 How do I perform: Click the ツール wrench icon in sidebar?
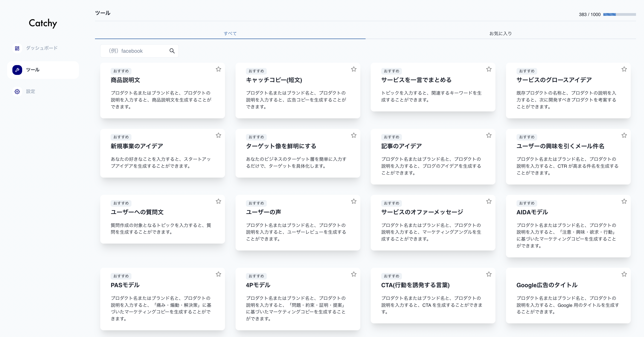17,70
